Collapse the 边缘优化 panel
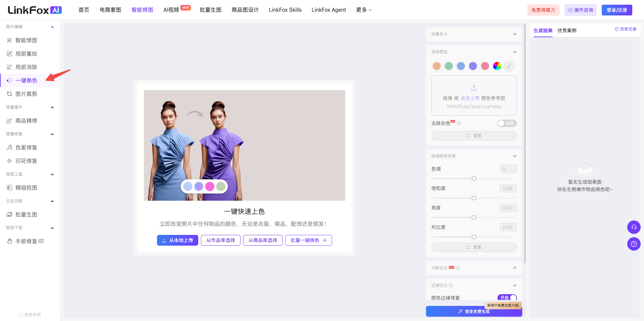Viewport: 644px width, 321px height. point(515,285)
